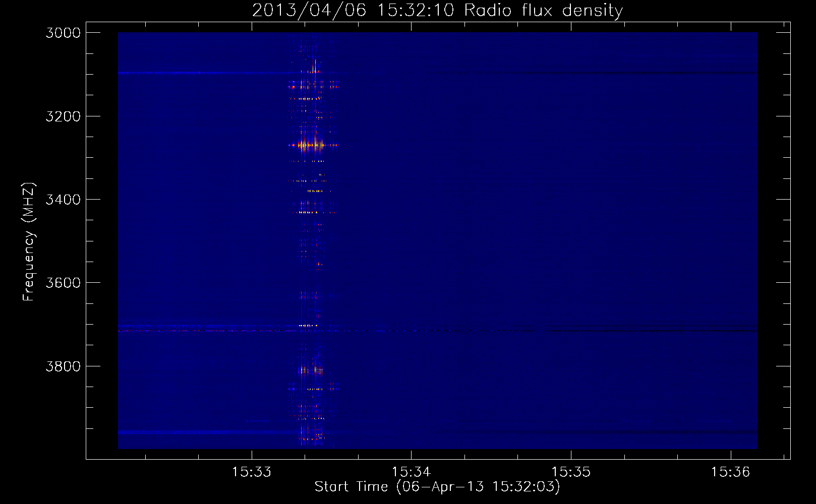Click the bright burst near 3270 MHz
816x504 pixels.
click(x=313, y=145)
